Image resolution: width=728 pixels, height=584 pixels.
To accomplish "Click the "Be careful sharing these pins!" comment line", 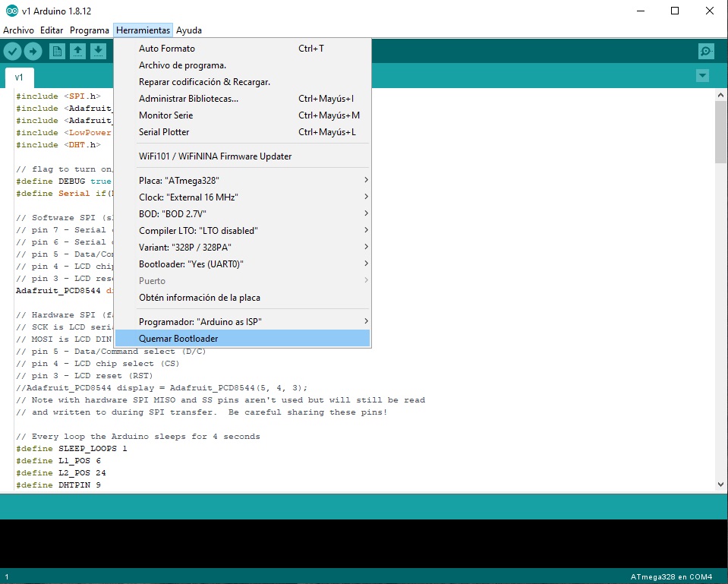I will tap(202, 412).
